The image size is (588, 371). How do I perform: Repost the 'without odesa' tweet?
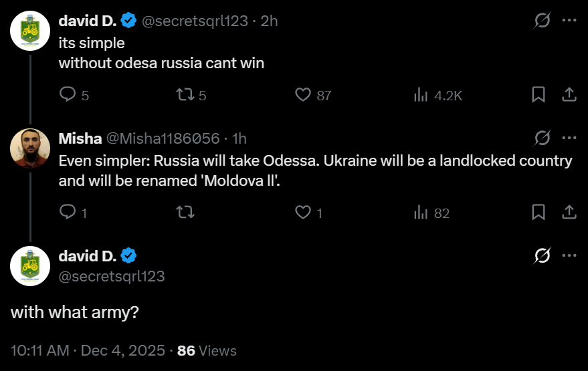tap(191, 95)
